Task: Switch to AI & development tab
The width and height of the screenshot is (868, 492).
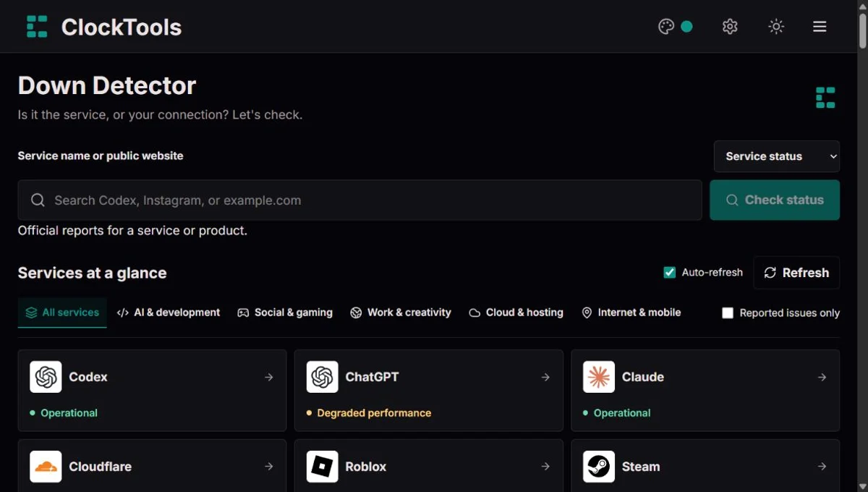Action: point(169,313)
